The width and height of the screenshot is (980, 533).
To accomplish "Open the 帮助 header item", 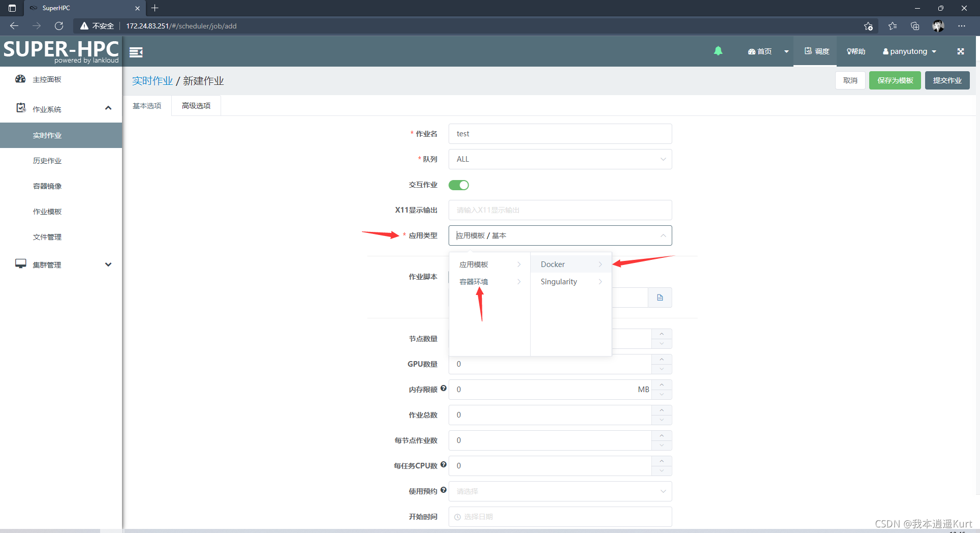I will click(x=856, y=51).
